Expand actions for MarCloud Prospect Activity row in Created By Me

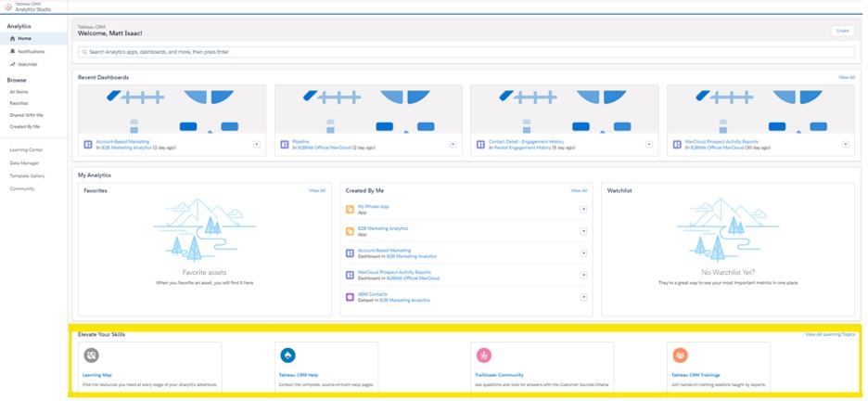click(583, 276)
